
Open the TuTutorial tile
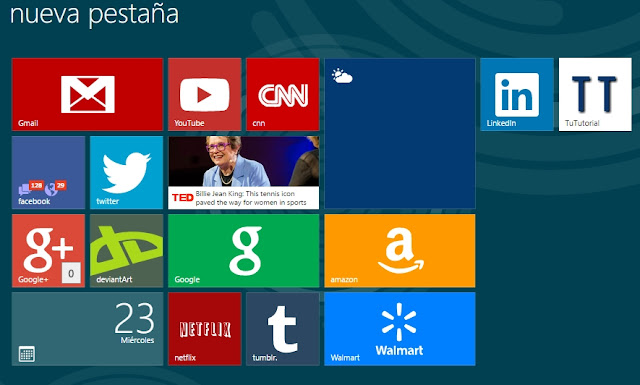click(x=595, y=94)
